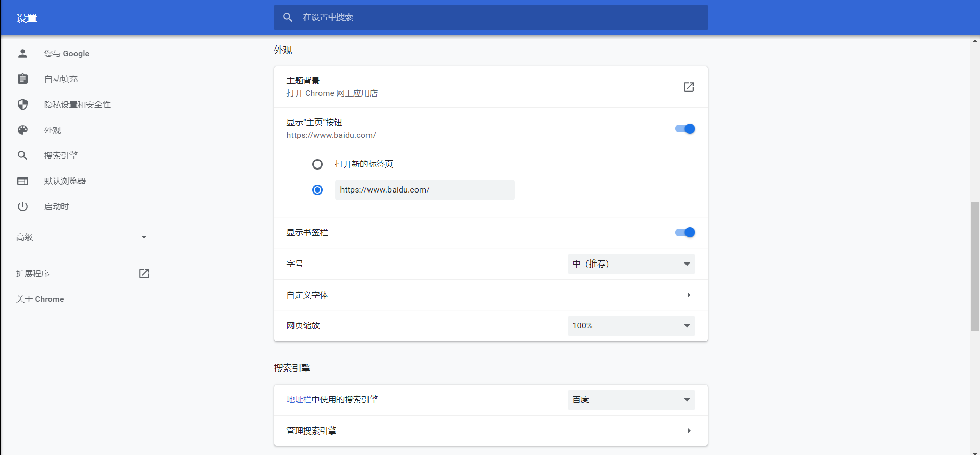Click the shield icon for 隐私设置和安全性
Image resolution: width=980 pixels, height=455 pixels.
coord(22,104)
